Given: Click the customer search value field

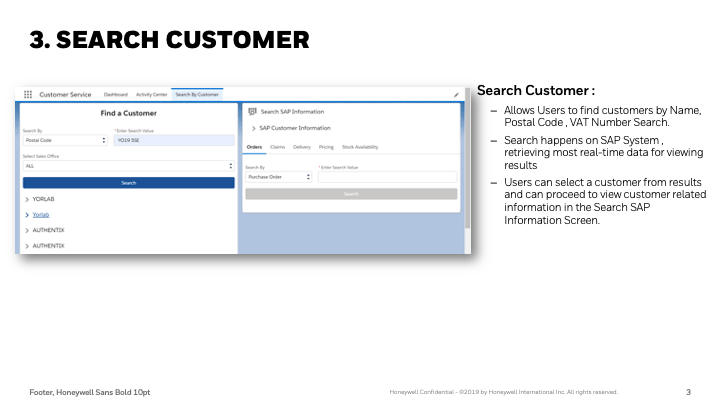Looking at the screenshot, I should [173, 141].
